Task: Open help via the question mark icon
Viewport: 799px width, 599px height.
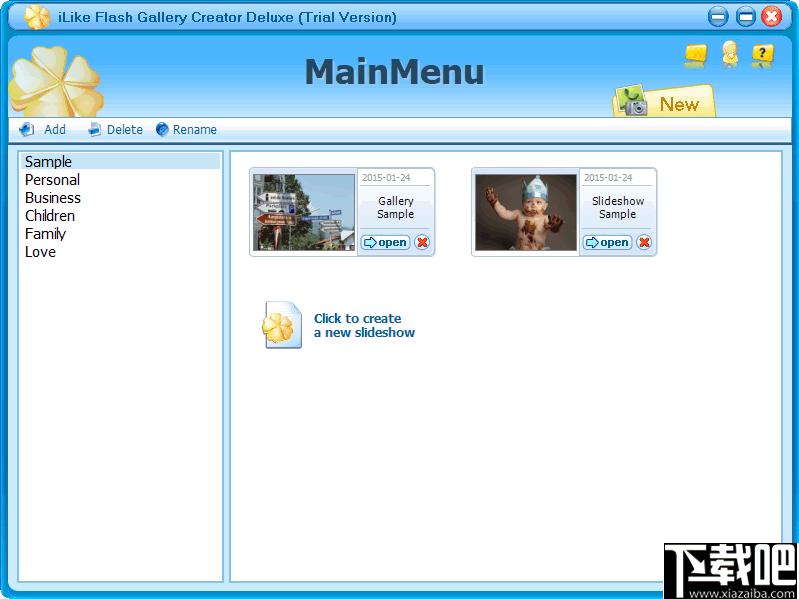Action: [x=763, y=56]
